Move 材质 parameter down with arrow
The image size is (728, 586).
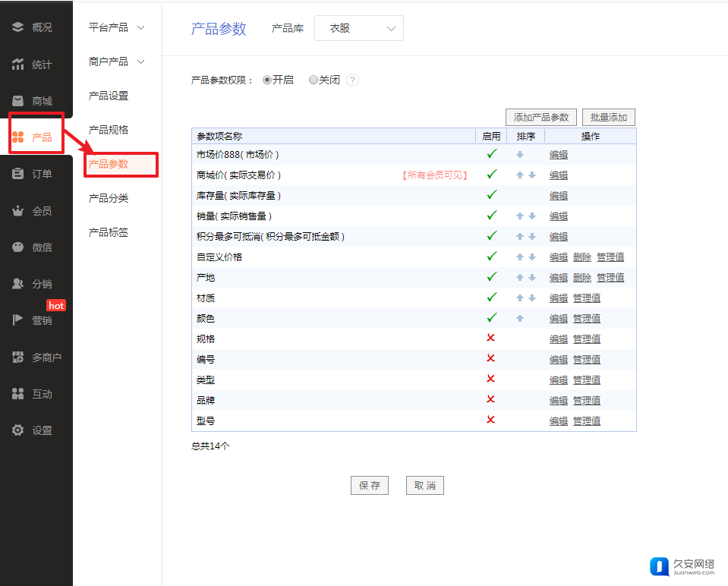(532, 298)
